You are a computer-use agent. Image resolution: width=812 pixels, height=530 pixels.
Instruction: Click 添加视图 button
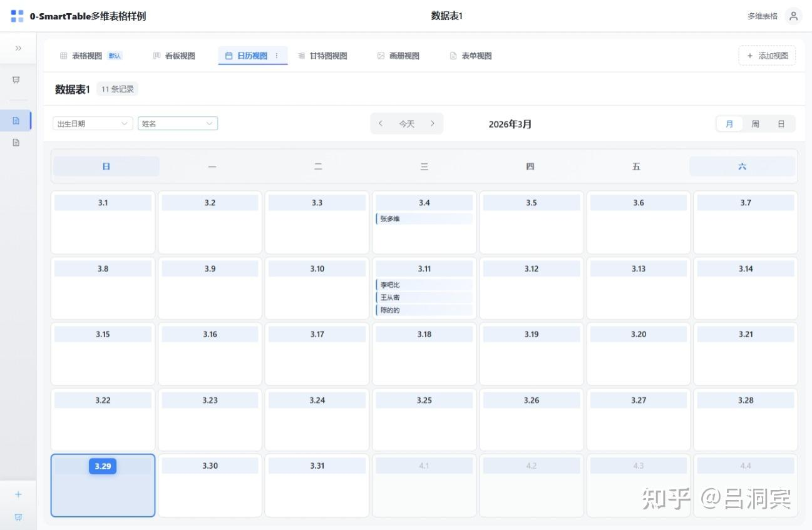point(768,56)
